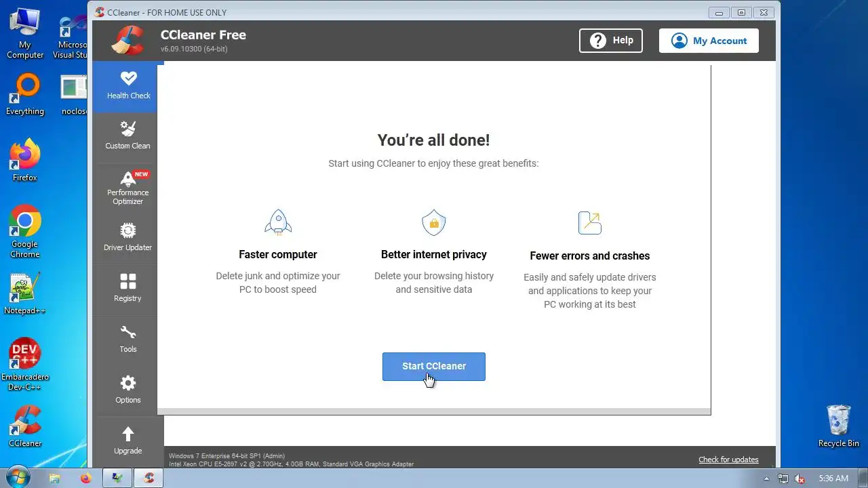Open My Account
Image resolution: width=868 pixels, height=488 pixels.
click(709, 41)
